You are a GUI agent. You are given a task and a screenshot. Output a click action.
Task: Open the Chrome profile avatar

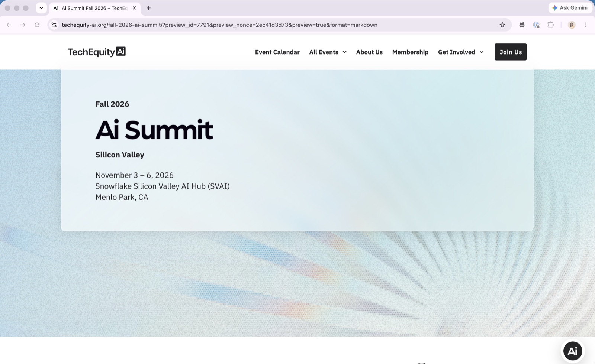(572, 25)
